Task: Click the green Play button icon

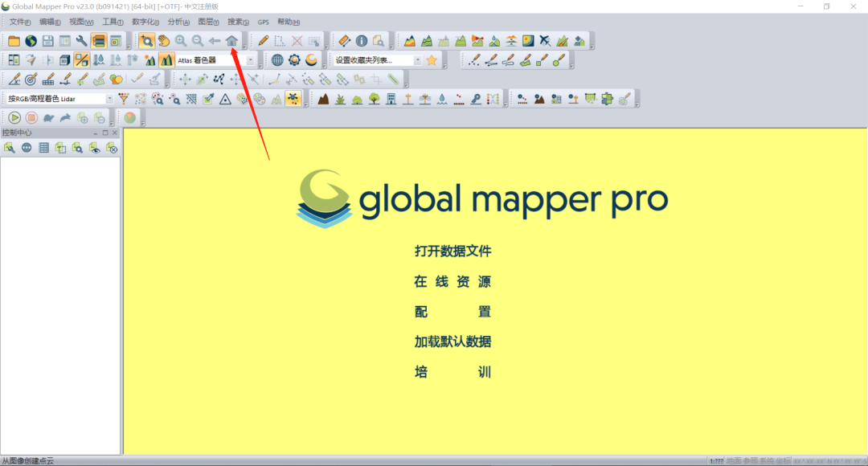Action: tap(14, 118)
